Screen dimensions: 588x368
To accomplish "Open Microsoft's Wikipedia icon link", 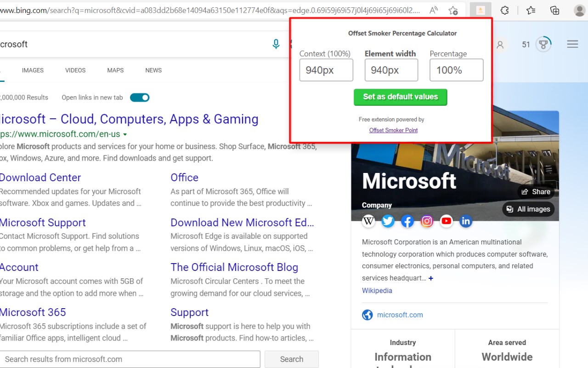I will point(368,221).
